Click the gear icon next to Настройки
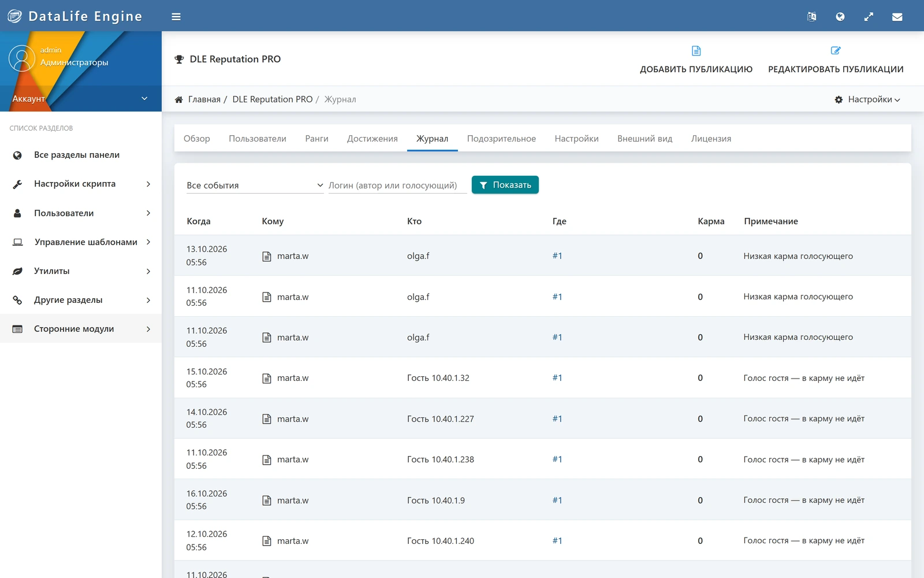 pyautogui.click(x=839, y=99)
